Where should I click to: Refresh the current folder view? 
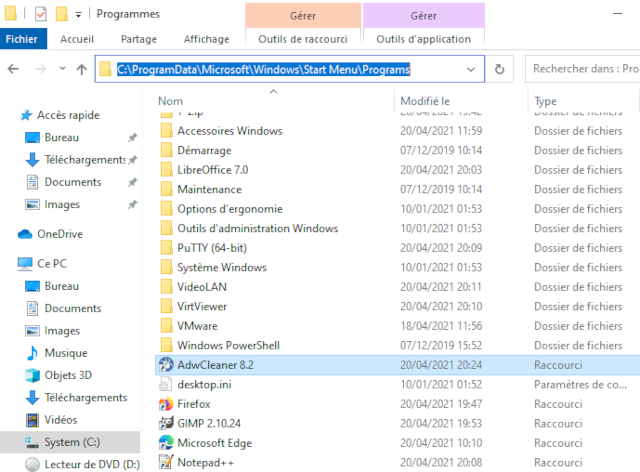tap(499, 69)
